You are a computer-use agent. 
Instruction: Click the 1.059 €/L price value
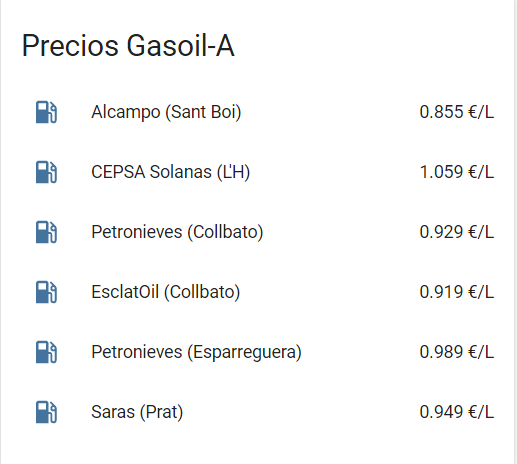457,172
